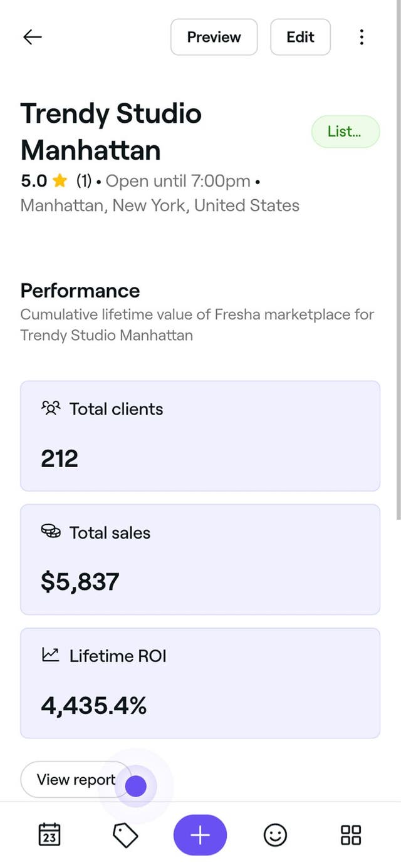Open the Lifetime ROI 4,435.4% card
Viewport: 401px width, 868px height.
point(200,683)
